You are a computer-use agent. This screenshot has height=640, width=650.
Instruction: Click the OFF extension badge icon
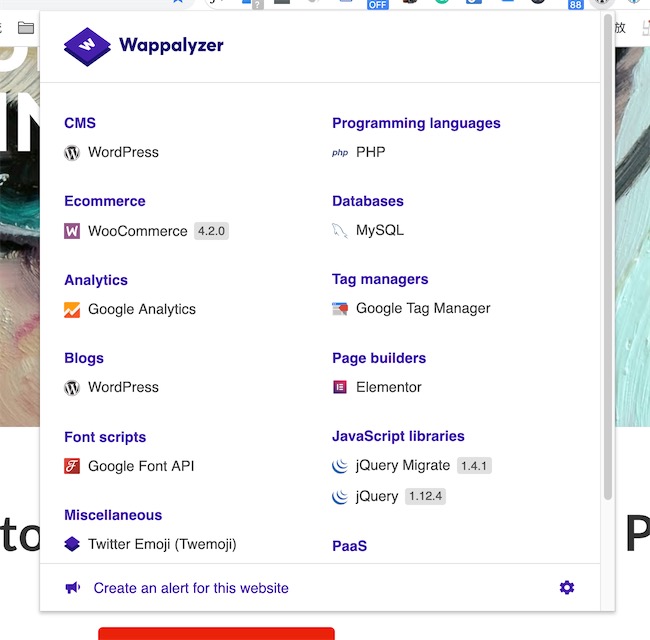click(x=378, y=5)
